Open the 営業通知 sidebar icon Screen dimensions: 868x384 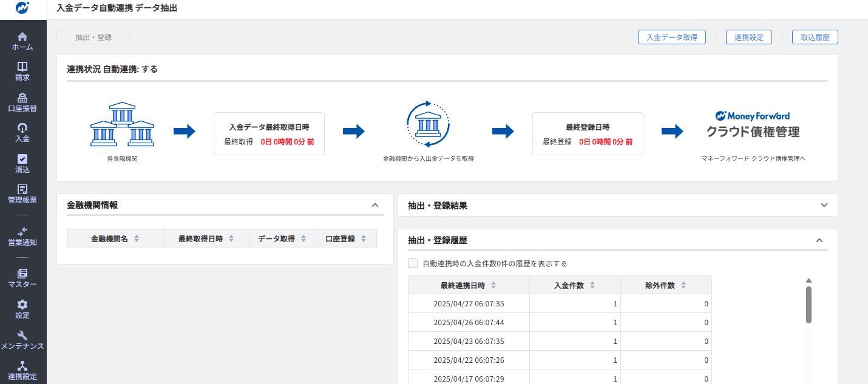coord(22,231)
